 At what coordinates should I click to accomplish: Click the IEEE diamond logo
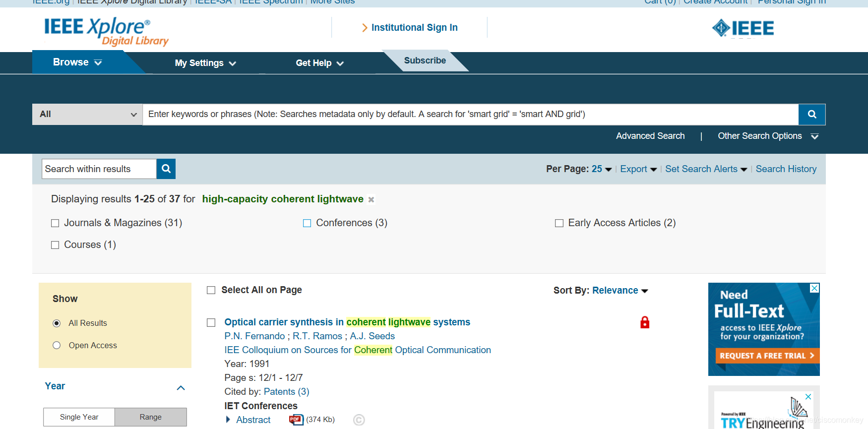pos(743,28)
